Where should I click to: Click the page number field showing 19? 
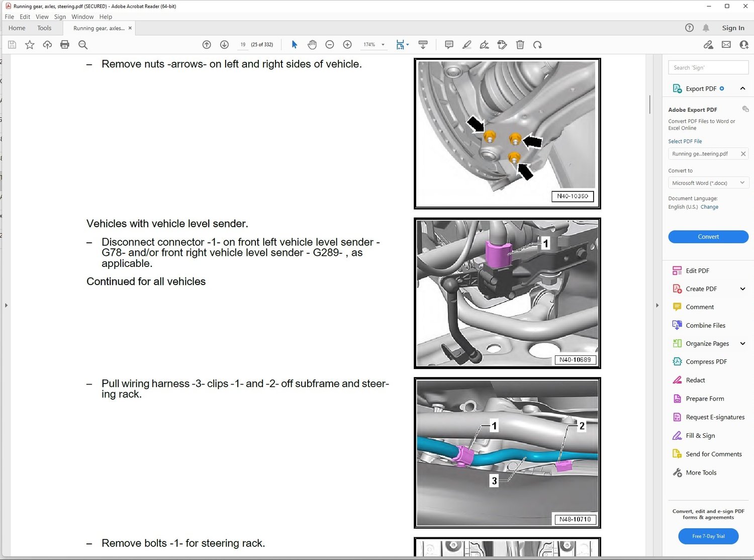point(243,45)
